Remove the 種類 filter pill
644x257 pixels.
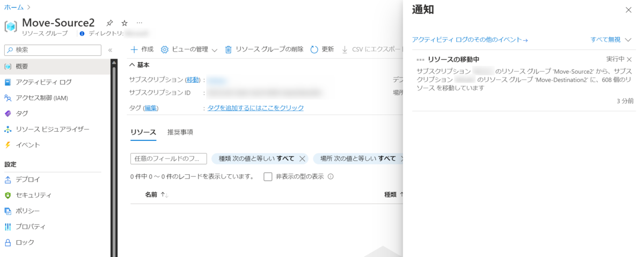pos(302,159)
